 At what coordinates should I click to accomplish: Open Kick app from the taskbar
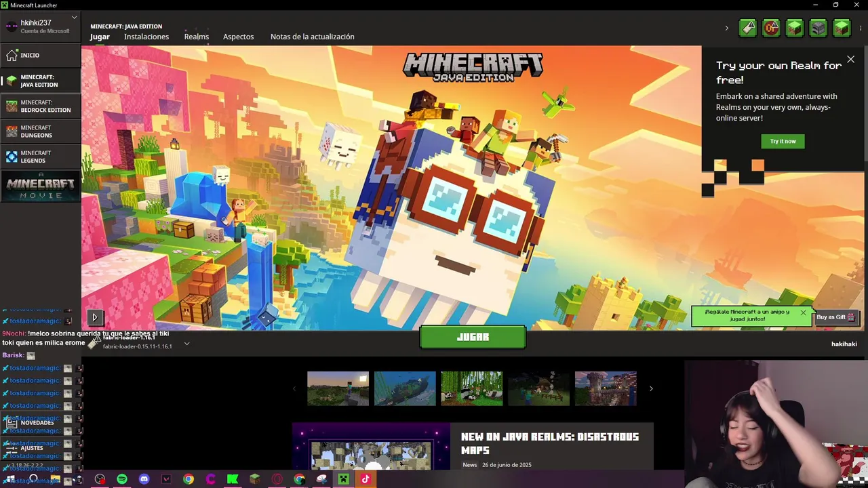[233, 479]
